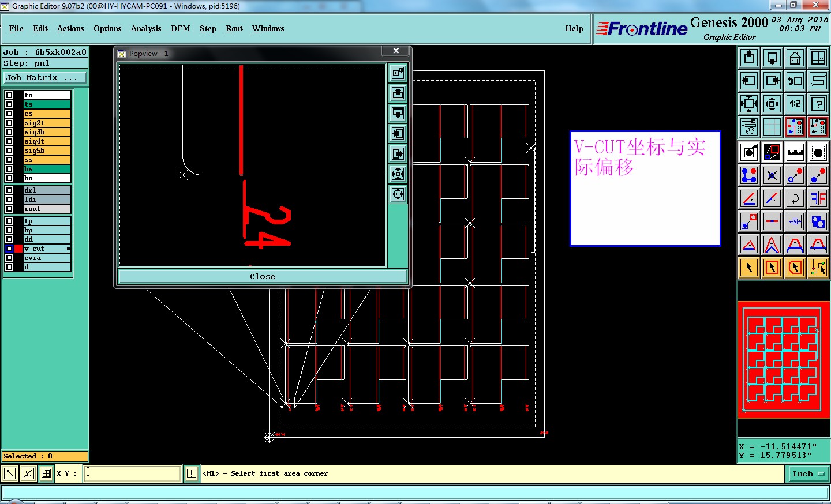The height and width of the screenshot is (504, 831).
Task: Click the connected blue nodes icon
Action: pyautogui.click(x=749, y=175)
